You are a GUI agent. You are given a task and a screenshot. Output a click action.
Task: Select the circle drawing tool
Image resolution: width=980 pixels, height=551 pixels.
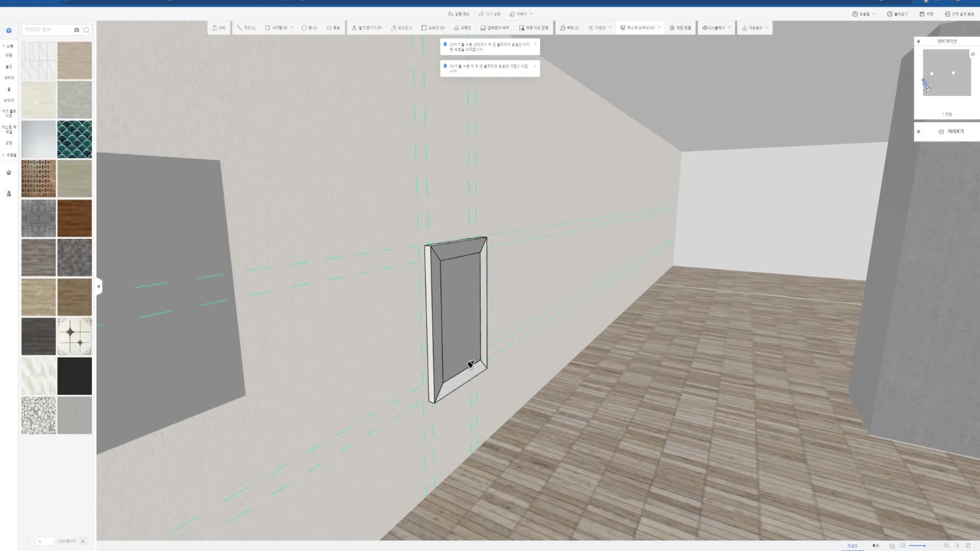point(309,28)
